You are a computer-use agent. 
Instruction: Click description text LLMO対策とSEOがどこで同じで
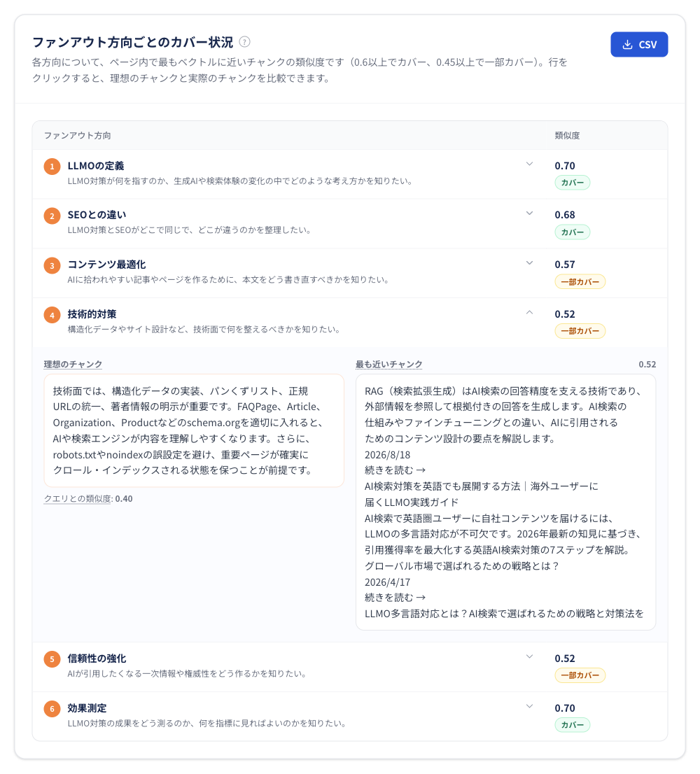coord(189,230)
